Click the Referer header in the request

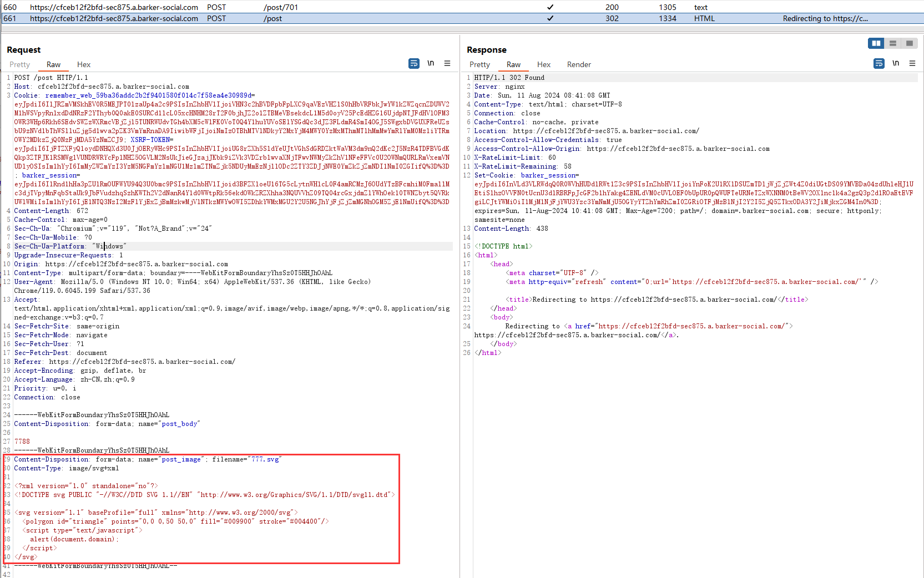tap(125, 362)
